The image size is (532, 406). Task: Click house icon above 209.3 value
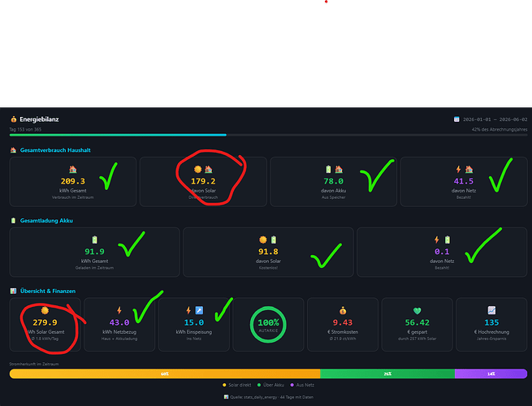[x=73, y=169]
